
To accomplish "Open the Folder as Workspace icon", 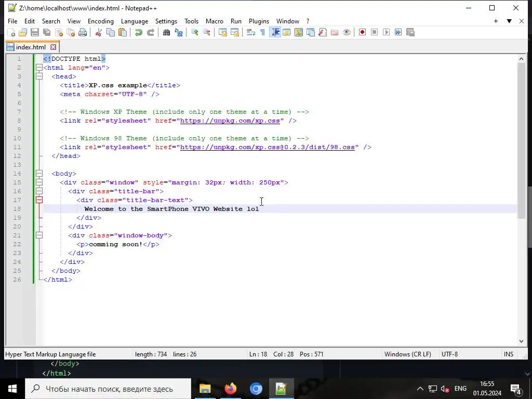I will [335, 32].
